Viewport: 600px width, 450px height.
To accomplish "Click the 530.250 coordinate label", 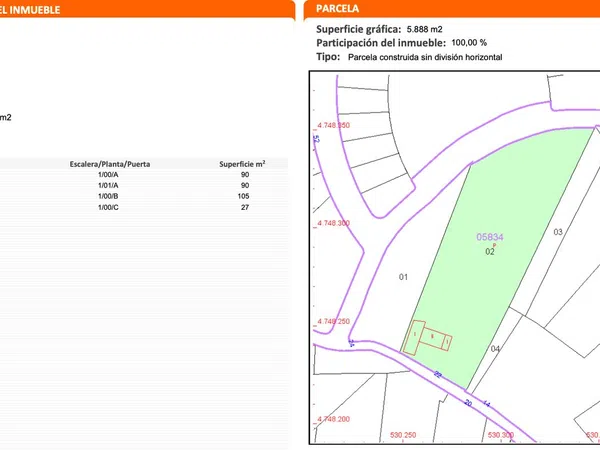I will (403, 435).
